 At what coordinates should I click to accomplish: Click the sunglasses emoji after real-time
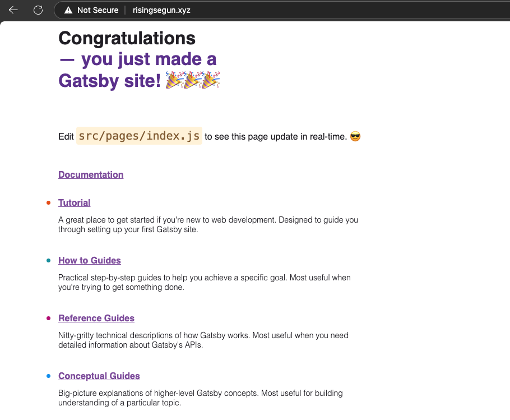pos(355,136)
